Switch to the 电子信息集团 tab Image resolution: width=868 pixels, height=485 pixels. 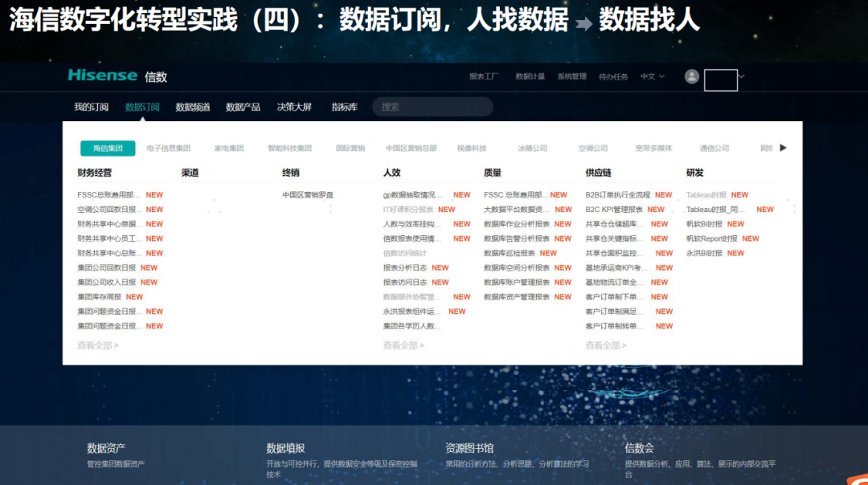[169, 149]
